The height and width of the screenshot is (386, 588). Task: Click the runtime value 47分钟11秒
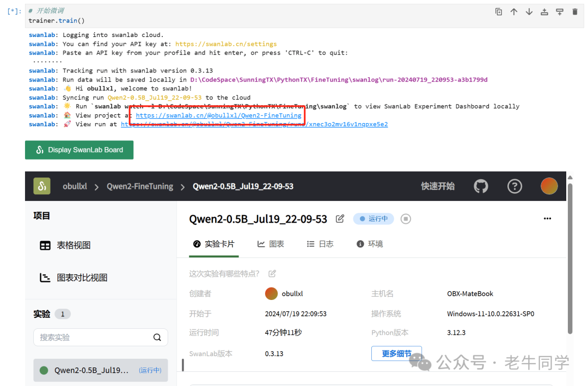click(x=283, y=332)
